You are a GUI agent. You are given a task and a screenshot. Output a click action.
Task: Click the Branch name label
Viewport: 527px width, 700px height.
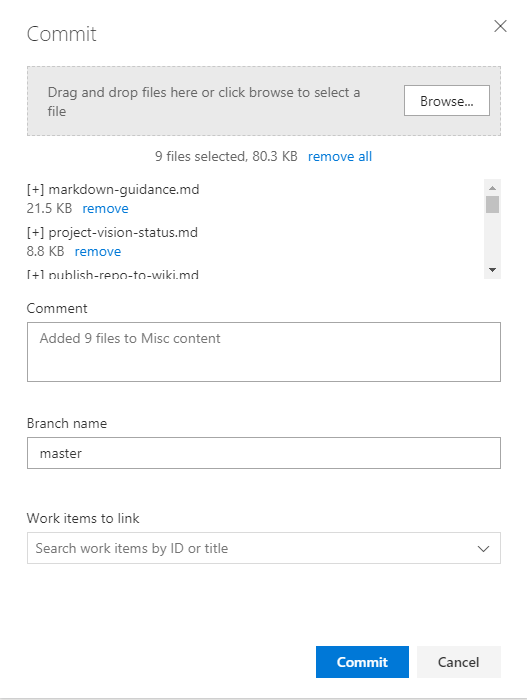point(67,423)
